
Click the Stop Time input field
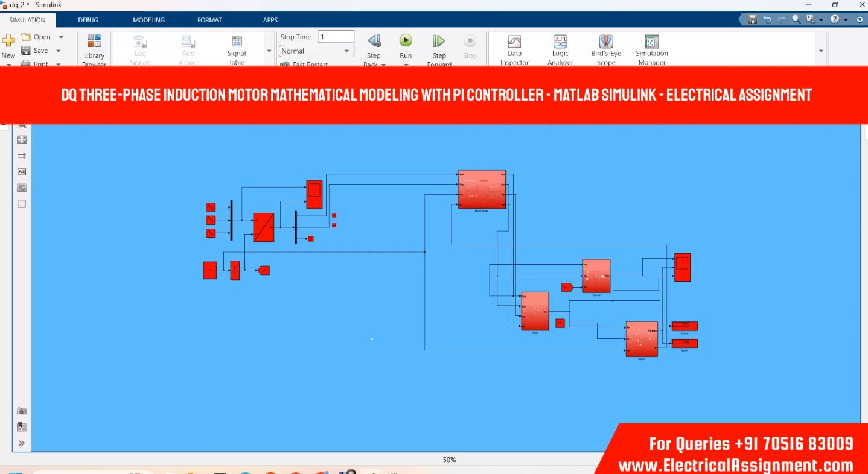tap(336, 37)
